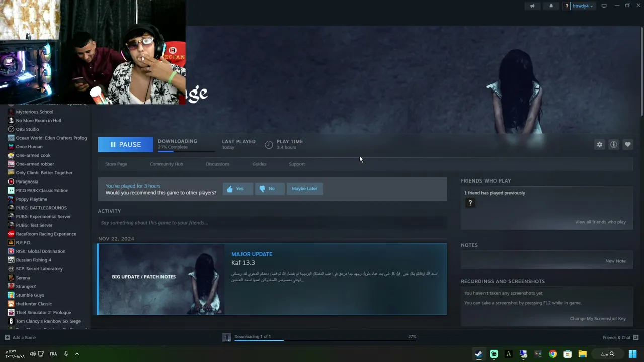Click the progress bar under Downloading 27% Complete
The image size is (644, 362).
point(186,151)
